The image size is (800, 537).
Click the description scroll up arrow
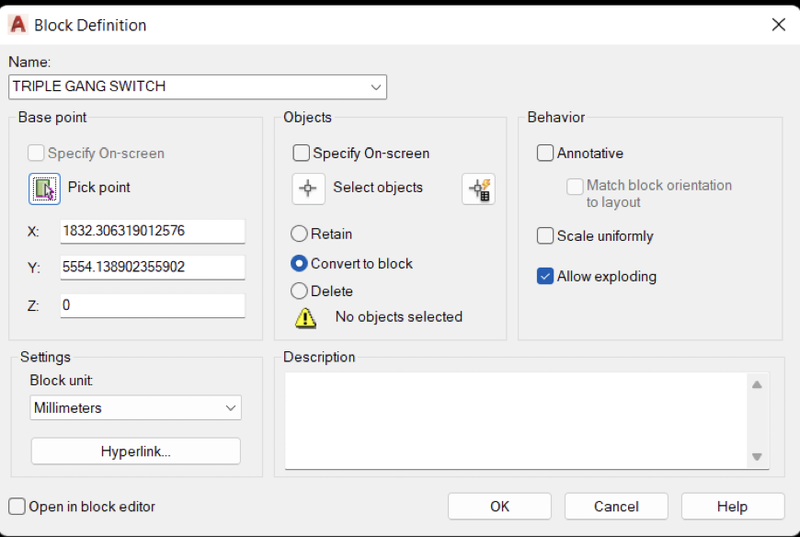[757, 385]
